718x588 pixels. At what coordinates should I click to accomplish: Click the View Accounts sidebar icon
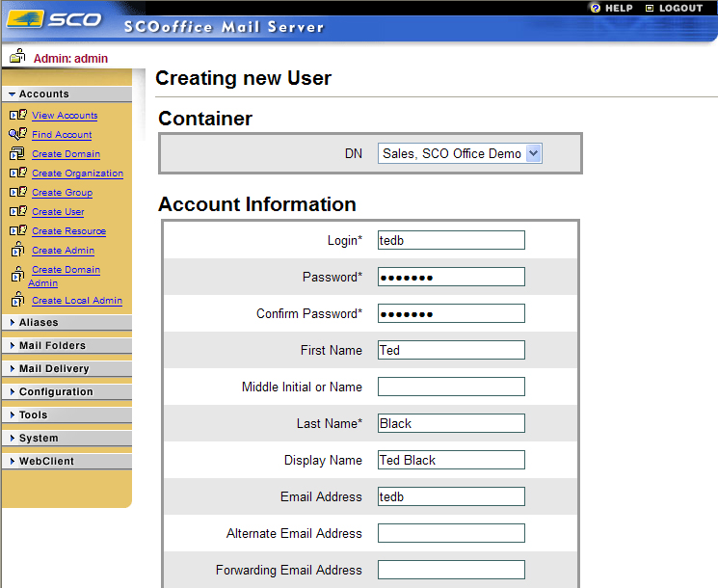(17, 116)
